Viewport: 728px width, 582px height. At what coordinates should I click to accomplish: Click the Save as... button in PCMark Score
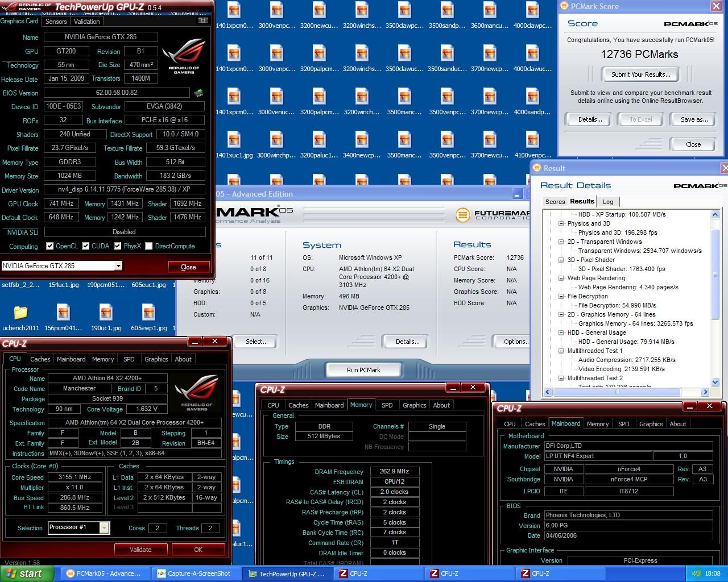[x=694, y=119]
